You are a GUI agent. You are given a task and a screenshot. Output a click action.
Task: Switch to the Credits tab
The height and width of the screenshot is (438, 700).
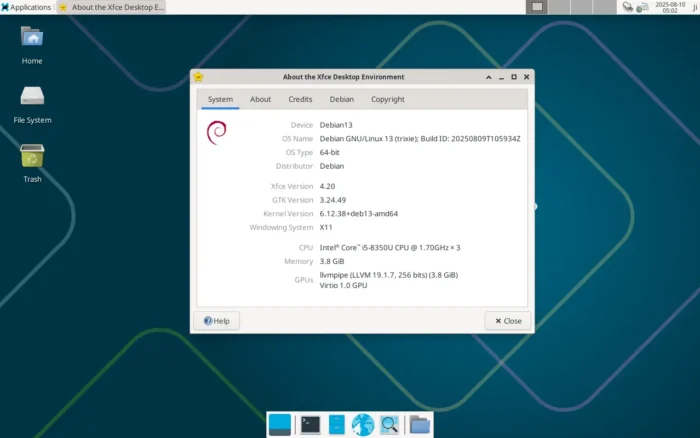300,99
